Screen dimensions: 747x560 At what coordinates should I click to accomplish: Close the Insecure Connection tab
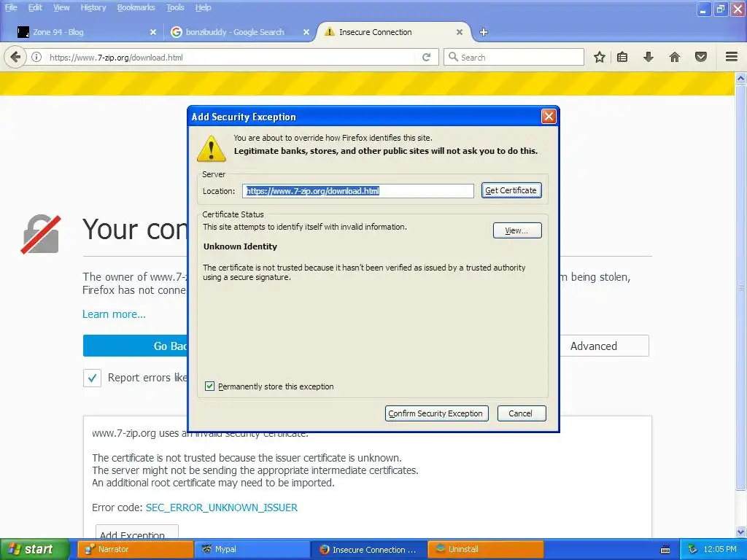tap(460, 32)
